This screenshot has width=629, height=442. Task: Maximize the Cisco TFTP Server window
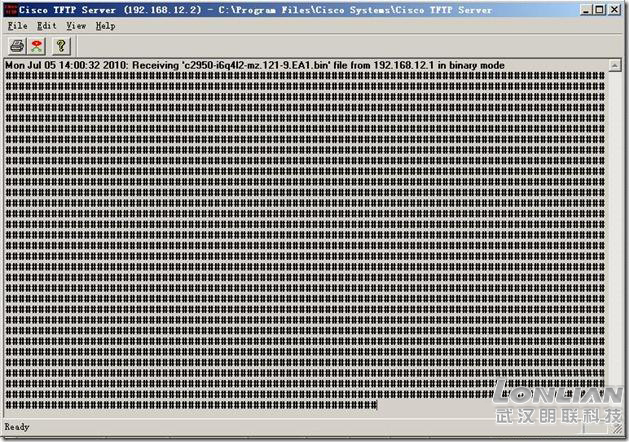click(599, 10)
